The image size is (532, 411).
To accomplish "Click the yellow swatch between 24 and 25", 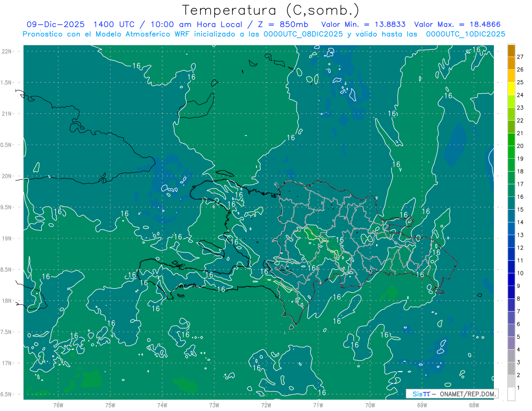I will click(511, 89).
